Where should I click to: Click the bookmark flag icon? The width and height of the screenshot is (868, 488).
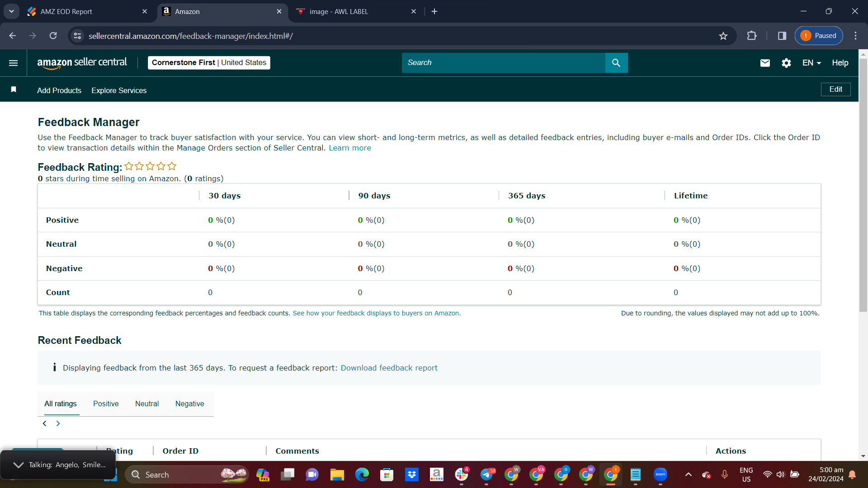pos(14,89)
